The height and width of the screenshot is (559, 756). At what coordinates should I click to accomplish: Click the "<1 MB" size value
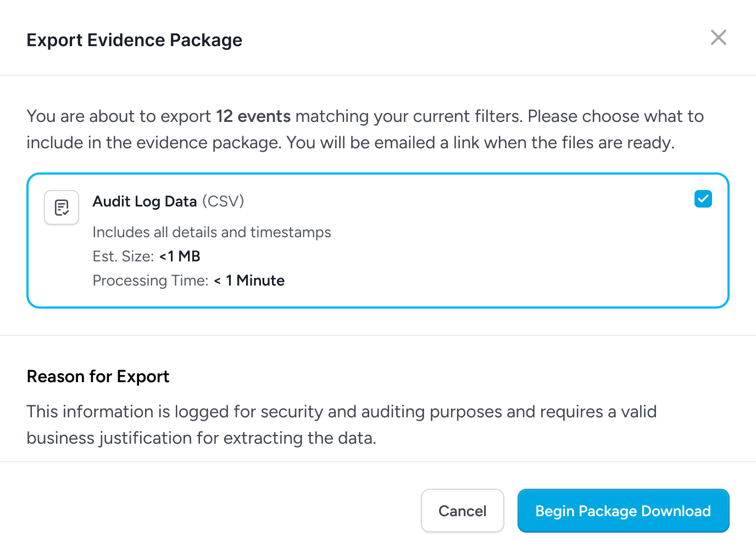[x=180, y=256]
